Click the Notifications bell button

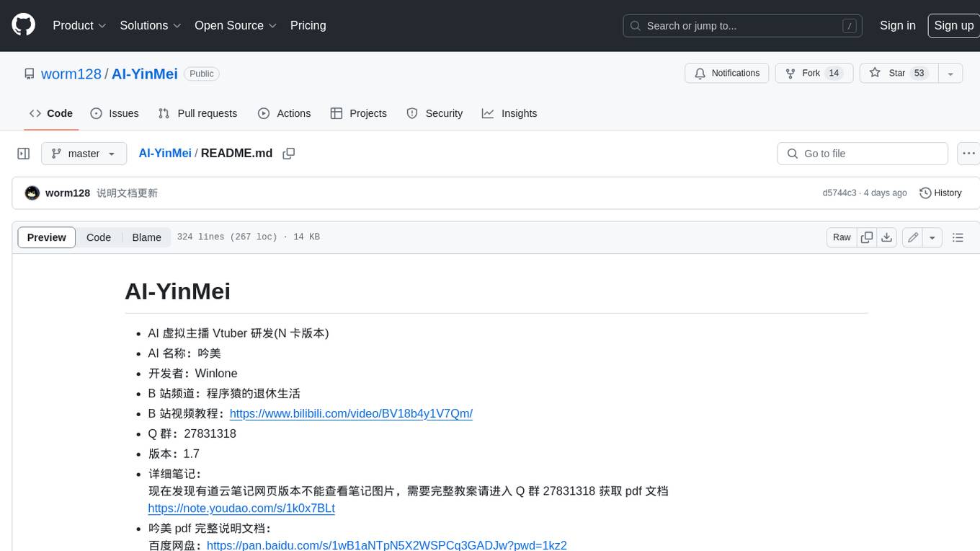point(727,74)
